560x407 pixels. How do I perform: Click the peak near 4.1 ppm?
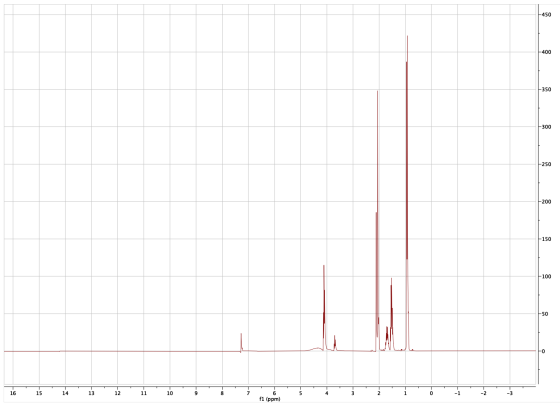point(324,308)
